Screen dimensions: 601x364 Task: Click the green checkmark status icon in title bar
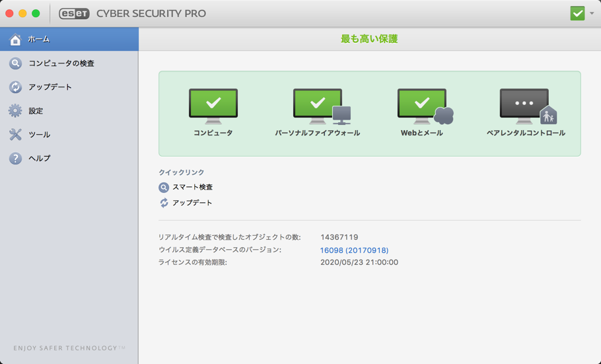click(x=577, y=13)
